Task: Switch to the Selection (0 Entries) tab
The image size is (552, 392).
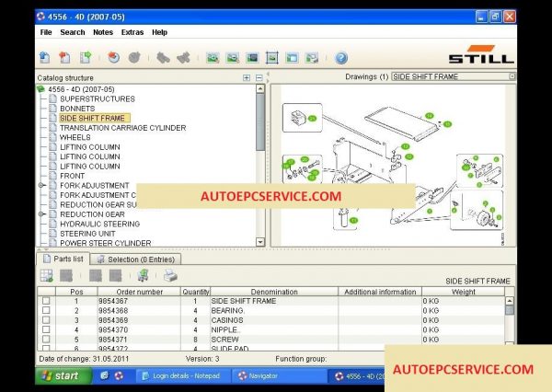Action: pos(136,259)
